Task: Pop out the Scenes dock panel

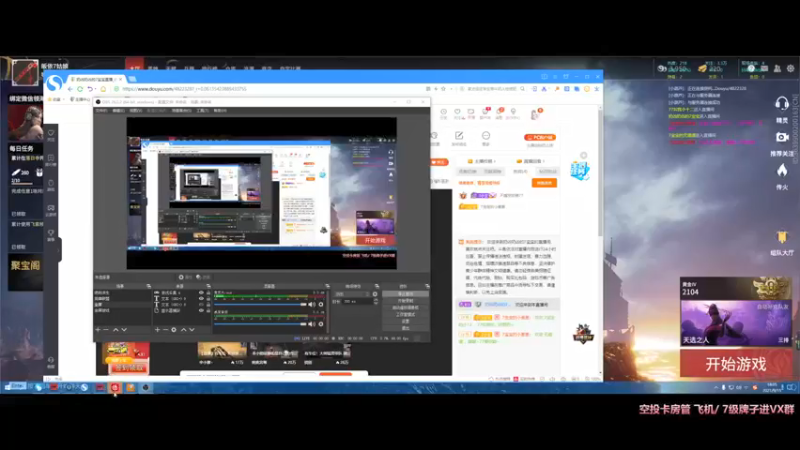Action: (148, 286)
